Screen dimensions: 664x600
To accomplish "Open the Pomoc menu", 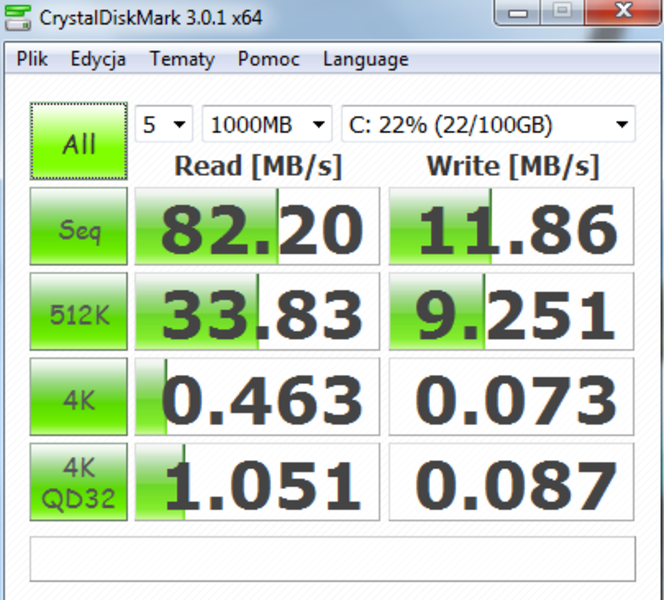I will pyautogui.click(x=268, y=58).
